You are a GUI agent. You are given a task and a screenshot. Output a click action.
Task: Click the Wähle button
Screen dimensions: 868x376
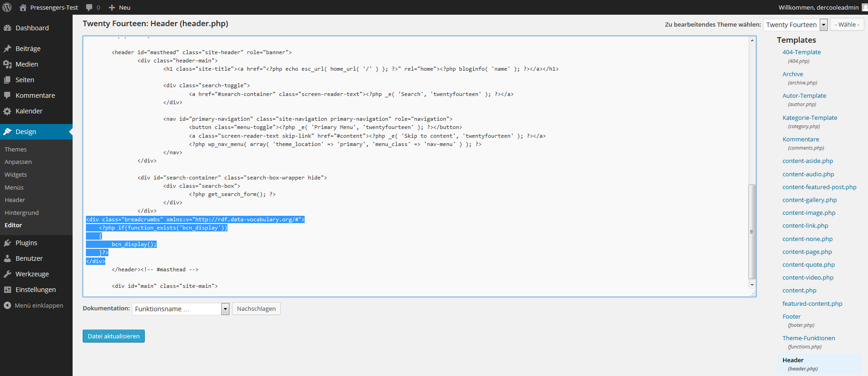click(x=847, y=24)
